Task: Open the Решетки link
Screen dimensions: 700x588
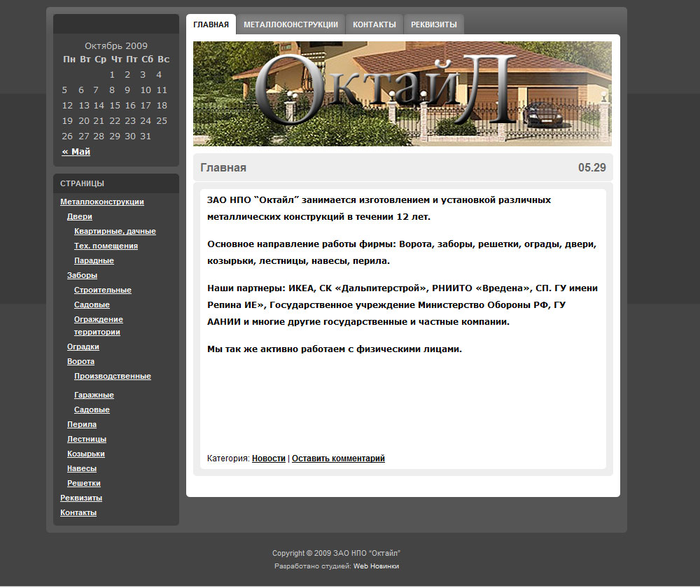Action: click(84, 484)
